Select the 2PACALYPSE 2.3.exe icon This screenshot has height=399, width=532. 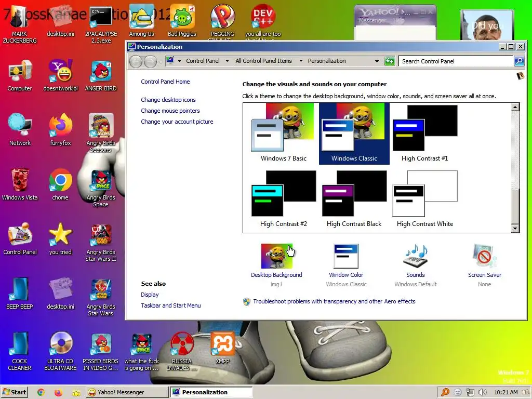tap(101, 24)
